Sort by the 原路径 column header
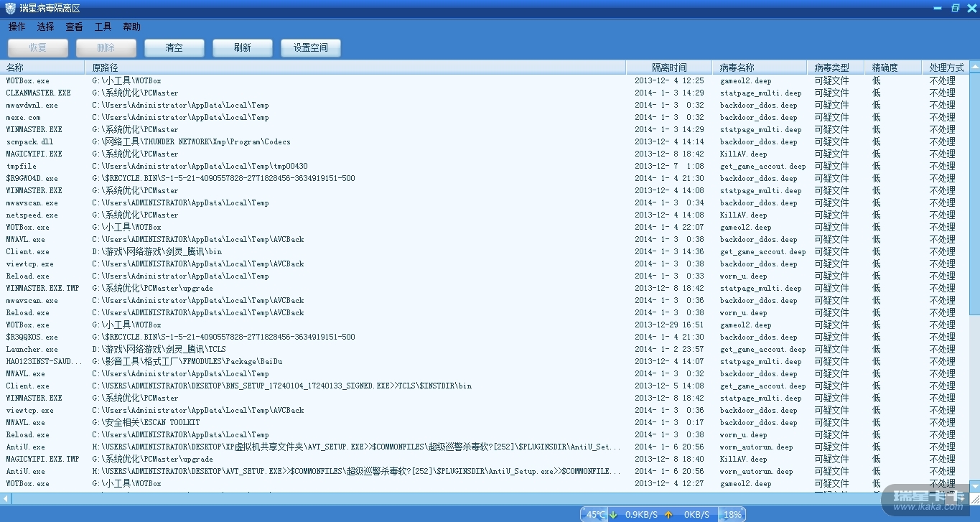 click(355, 67)
